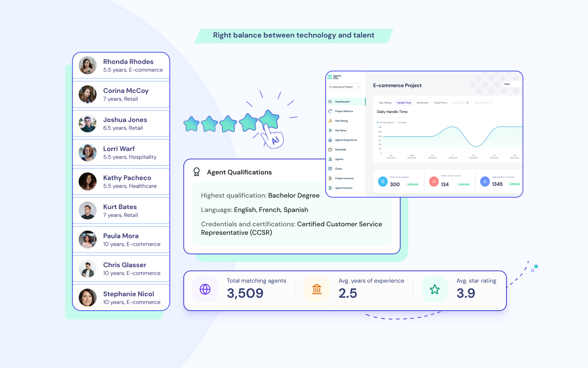
Task: Click the Daily platform minutes value 1345
Action: pyautogui.click(x=497, y=184)
